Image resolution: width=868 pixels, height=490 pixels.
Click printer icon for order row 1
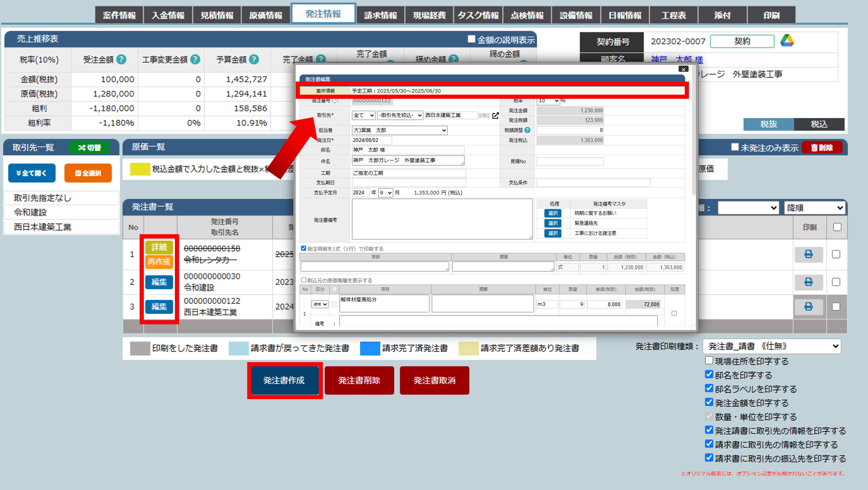click(808, 254)
